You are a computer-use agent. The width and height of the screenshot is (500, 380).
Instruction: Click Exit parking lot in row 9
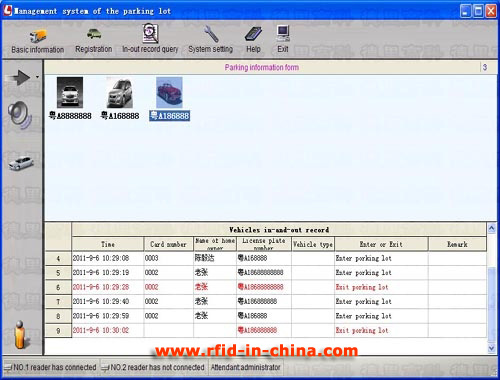381,330
